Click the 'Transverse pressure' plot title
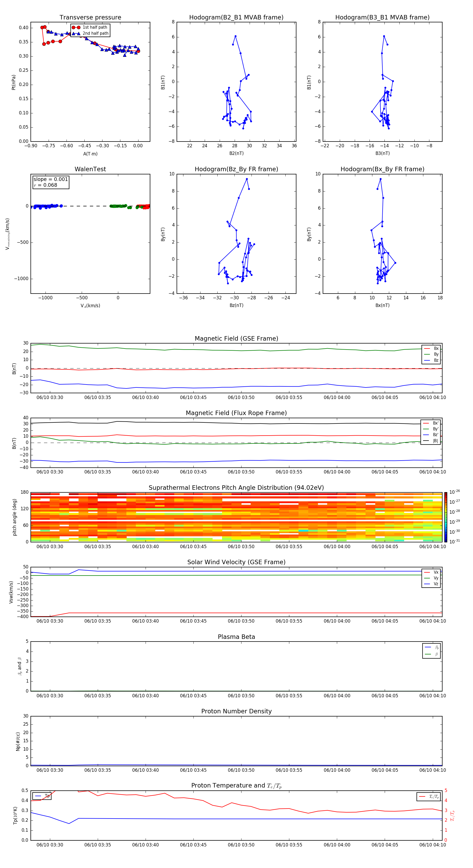The width and height of the screenshot is (473, 868). [x=90, y=18]
